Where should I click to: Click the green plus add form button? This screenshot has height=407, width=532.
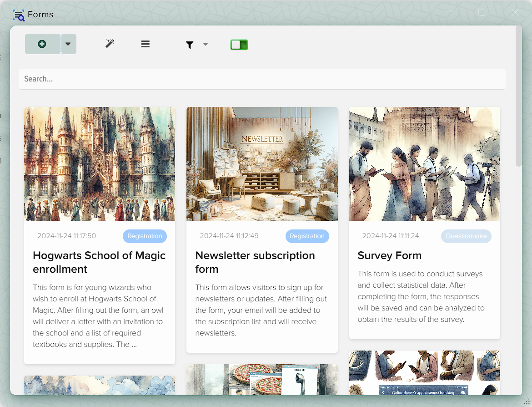point(42,44)
